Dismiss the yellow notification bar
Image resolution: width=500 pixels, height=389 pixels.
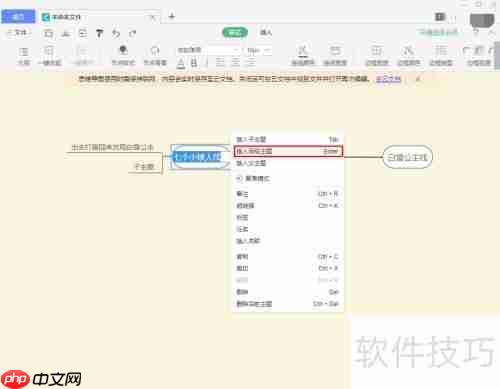[418, 79]
